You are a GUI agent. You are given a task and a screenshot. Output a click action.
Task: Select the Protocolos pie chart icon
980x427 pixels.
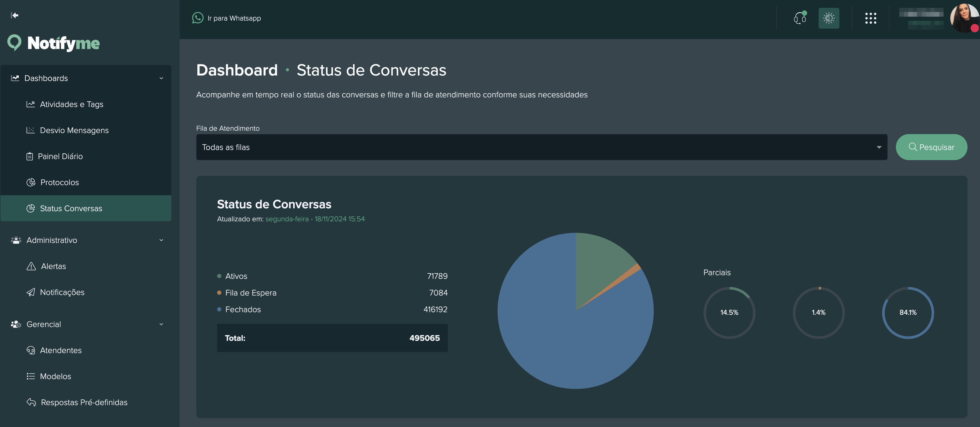[31, 182]
